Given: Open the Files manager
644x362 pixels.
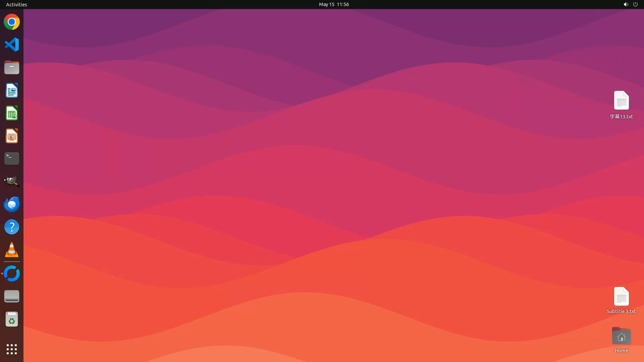Looking at the screenshot, I should (x=12, y=68).
